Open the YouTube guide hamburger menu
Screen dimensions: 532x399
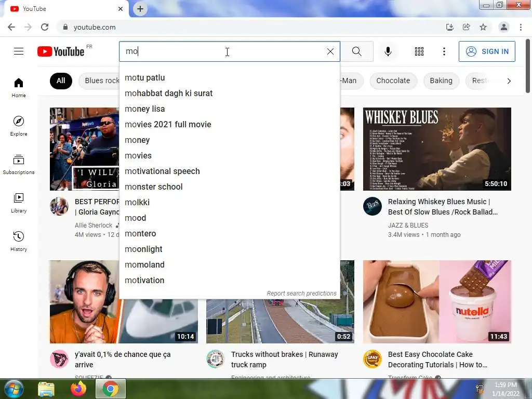(19, 51)
